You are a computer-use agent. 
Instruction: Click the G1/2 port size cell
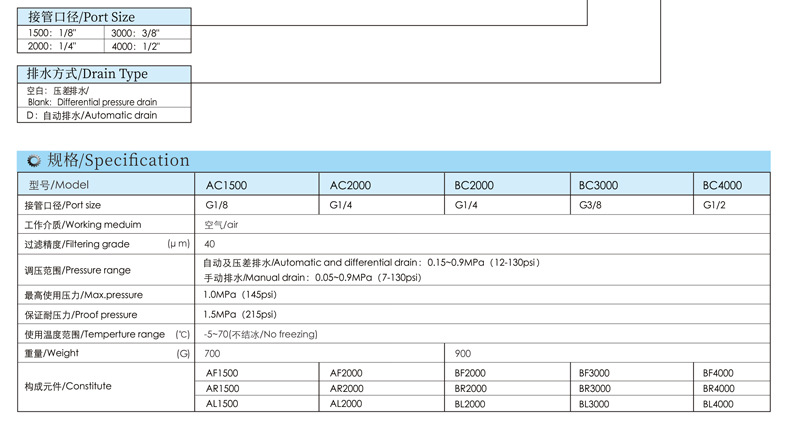point(714,205)
